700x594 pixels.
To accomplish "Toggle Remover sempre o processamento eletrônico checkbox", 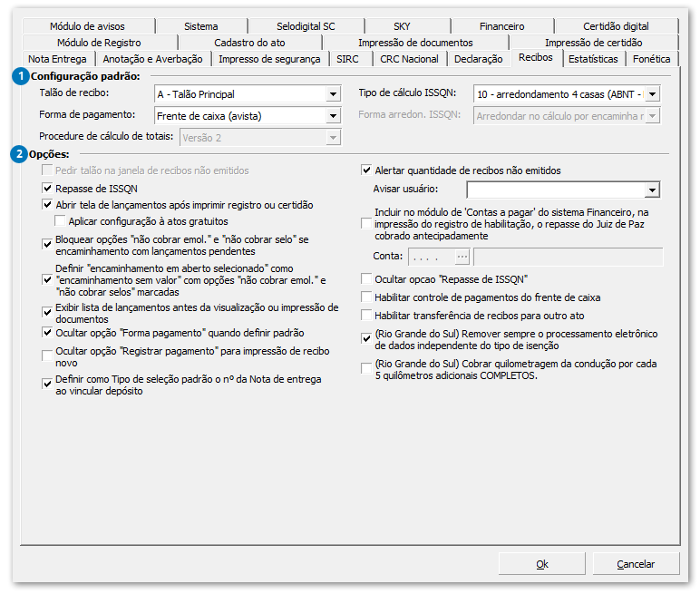I will point(366,339).
